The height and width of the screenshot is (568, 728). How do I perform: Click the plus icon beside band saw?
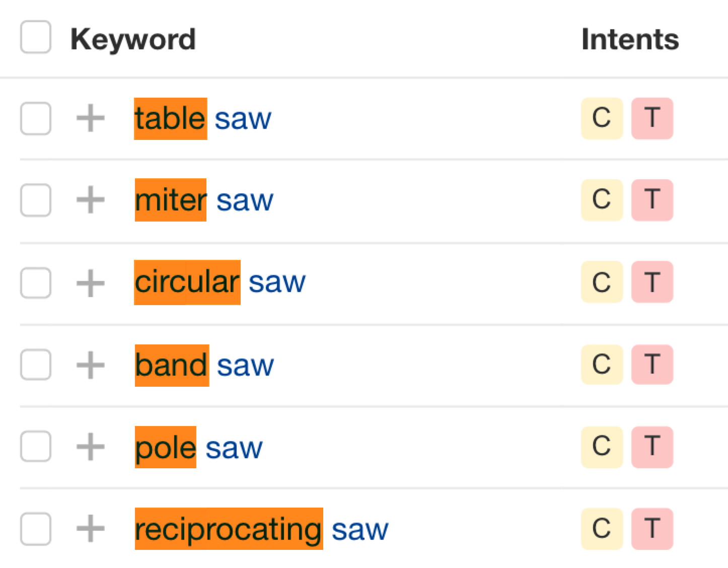coord(91,365)
